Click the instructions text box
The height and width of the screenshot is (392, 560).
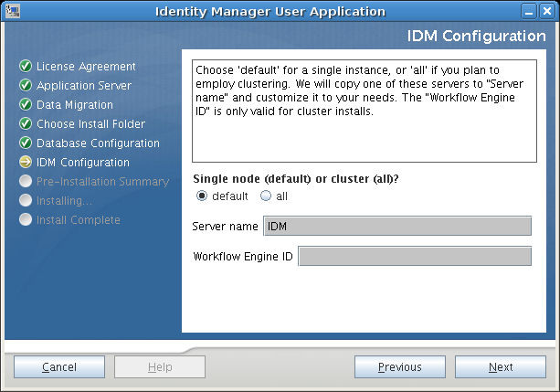click(x=364, y=110)
